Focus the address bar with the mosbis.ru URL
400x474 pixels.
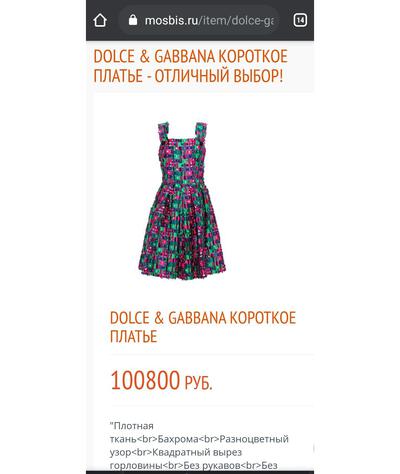(x=199, y=20)
